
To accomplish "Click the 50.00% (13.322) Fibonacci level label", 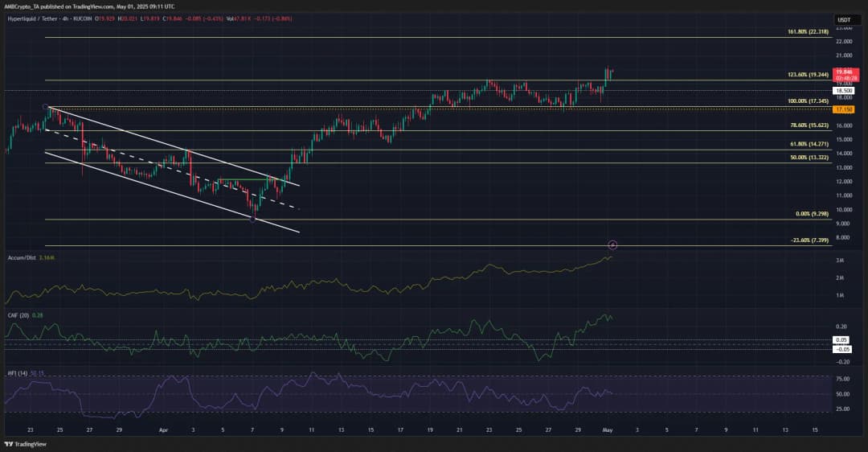I will tap(807, 158).
